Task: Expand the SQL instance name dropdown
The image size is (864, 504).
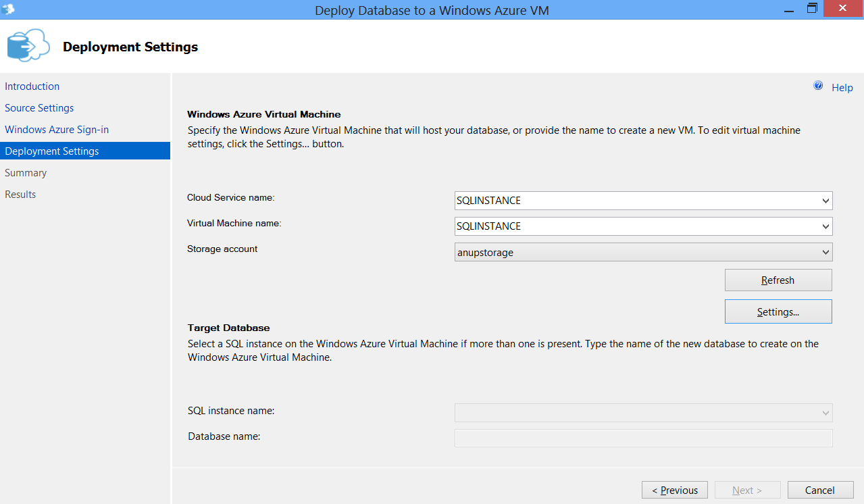Action: point(825,413)
